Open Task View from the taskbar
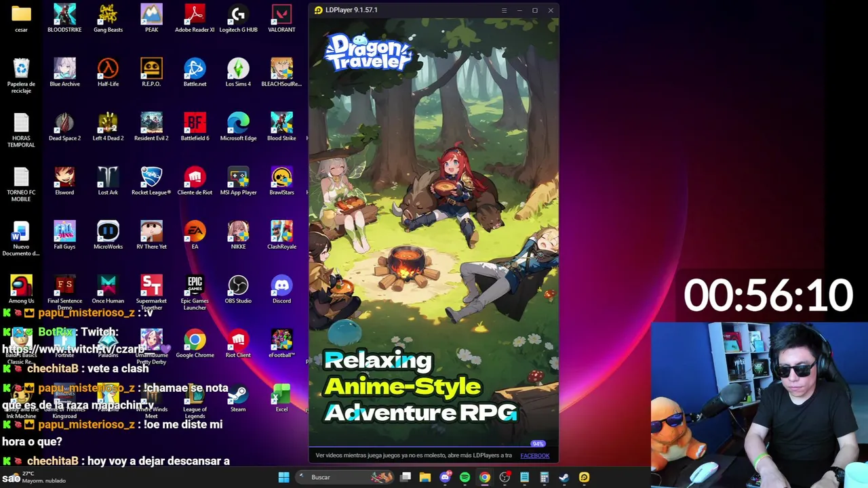Image resolution: width=868 pixels, height=488 pixels. [406, 477]
